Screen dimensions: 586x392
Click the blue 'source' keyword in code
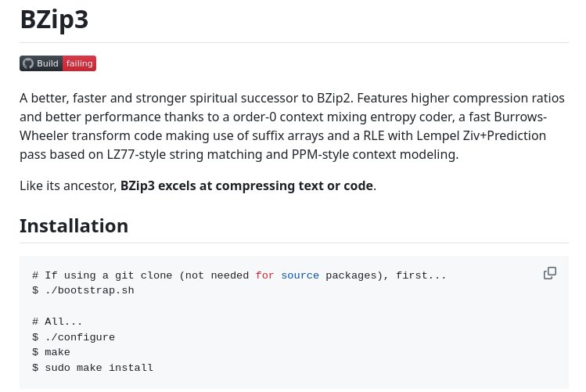(x=300, y=275)
